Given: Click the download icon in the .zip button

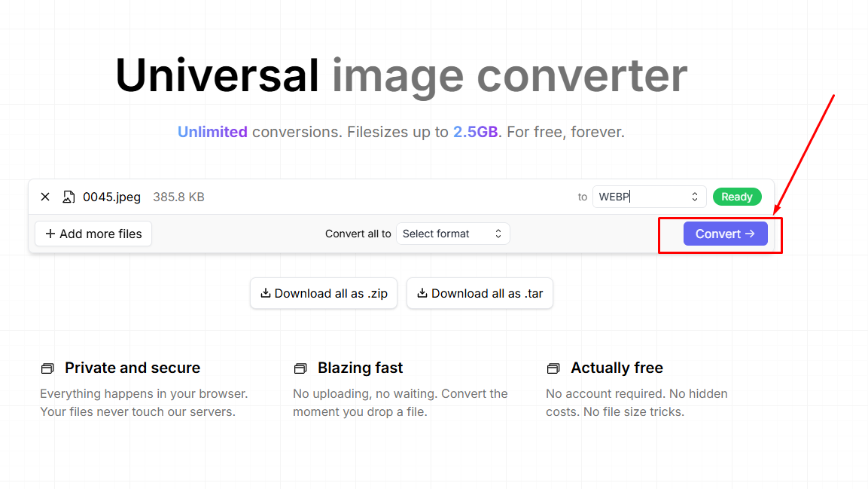Looking at the screenshot, I should click(x=266, y=293).
